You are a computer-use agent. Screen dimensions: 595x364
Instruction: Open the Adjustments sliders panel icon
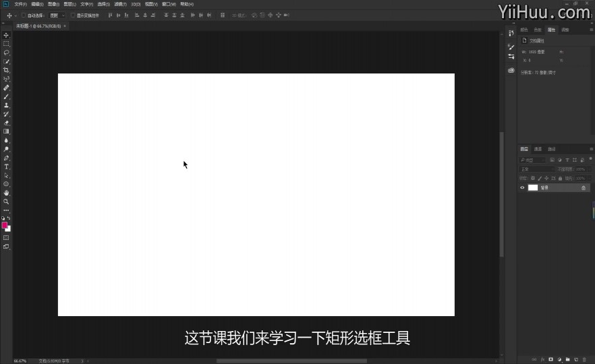[511, 57]
